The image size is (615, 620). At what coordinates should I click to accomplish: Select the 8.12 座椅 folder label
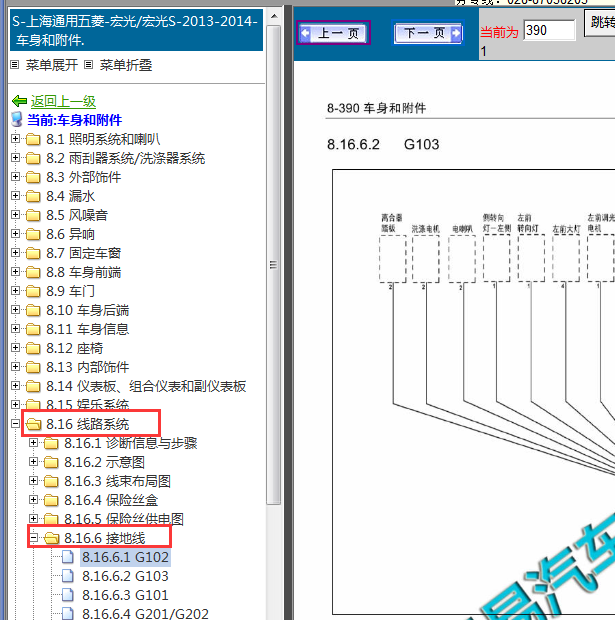tap(74, 348)
